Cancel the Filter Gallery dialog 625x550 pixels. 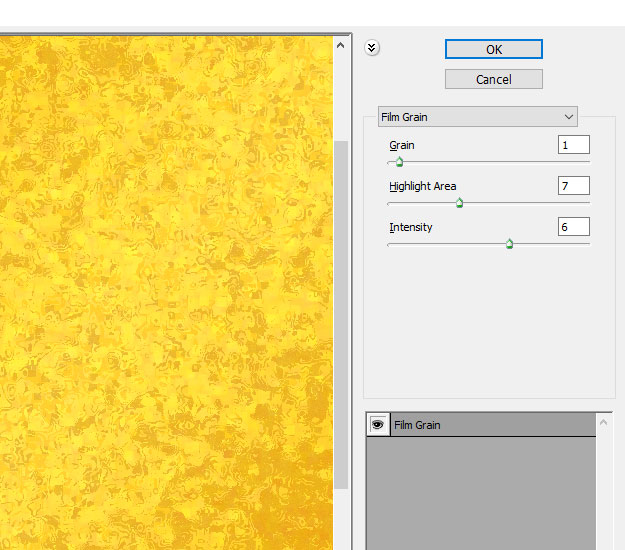[493, 79]
